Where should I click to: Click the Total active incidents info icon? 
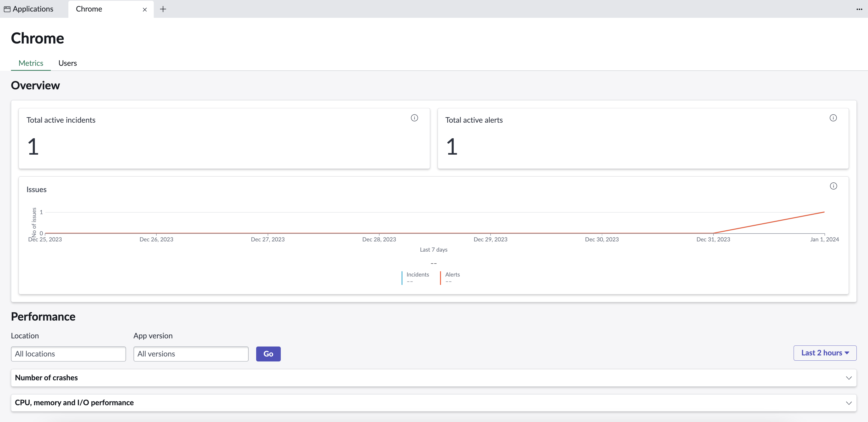pyautogui.click(x=414, y=118)
